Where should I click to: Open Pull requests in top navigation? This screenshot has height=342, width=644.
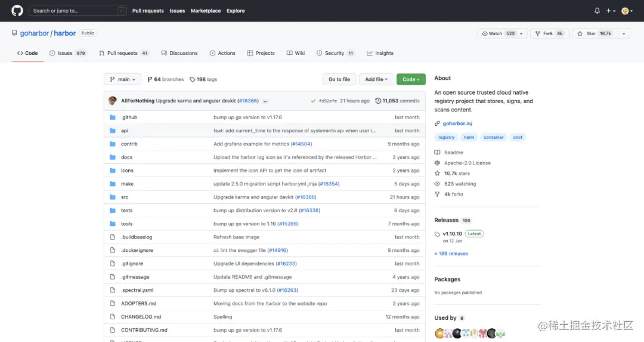coord(148,11)
